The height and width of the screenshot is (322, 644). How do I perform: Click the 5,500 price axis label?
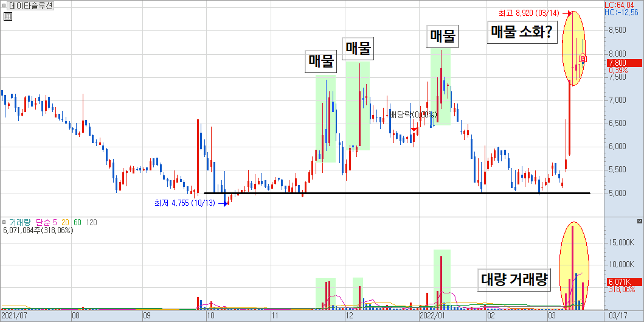coord(617,170)
